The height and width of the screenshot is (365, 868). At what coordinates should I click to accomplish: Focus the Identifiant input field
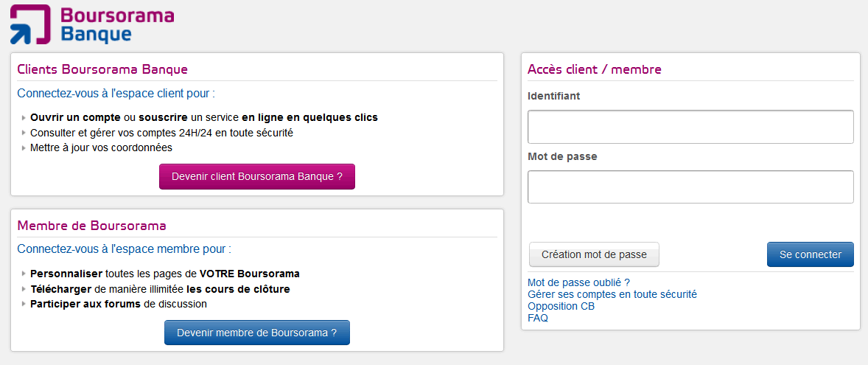pyautogui.click(x=690, y=127)
